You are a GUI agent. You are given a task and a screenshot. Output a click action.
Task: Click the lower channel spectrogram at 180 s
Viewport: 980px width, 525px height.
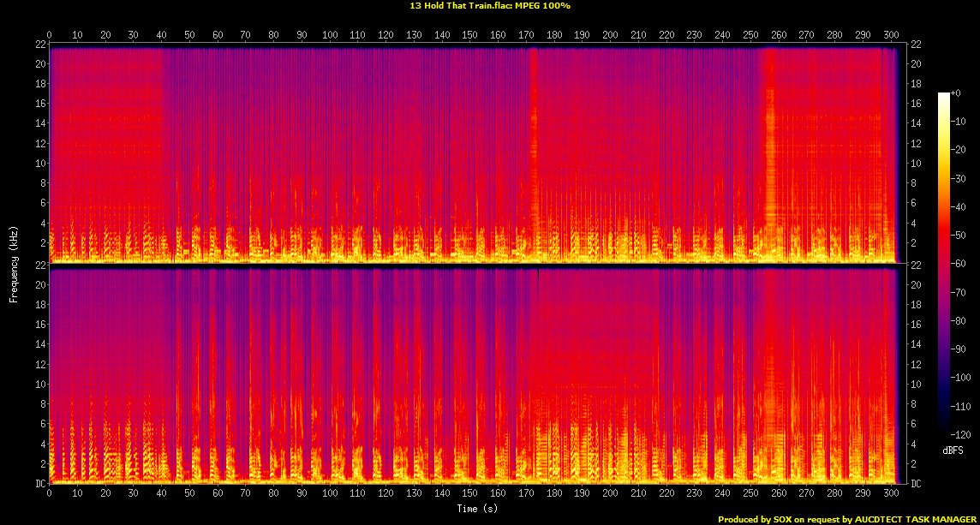coord(553,377)
